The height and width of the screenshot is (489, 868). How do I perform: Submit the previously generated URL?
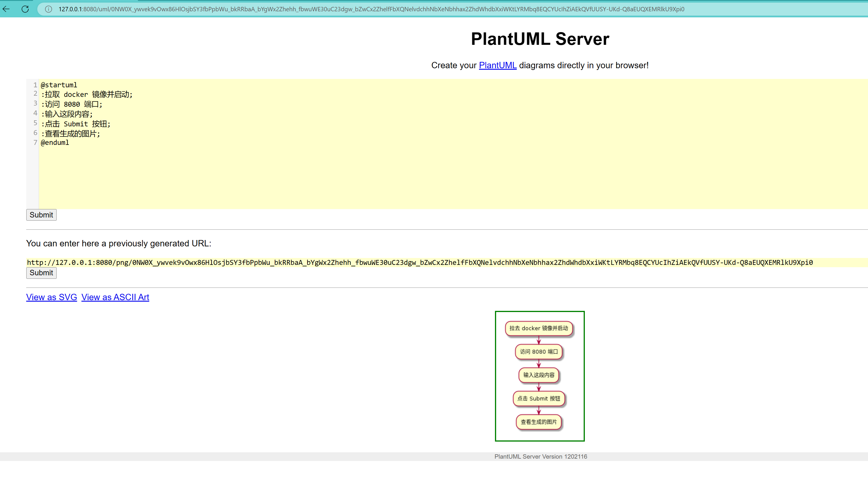tap(41, 272)
